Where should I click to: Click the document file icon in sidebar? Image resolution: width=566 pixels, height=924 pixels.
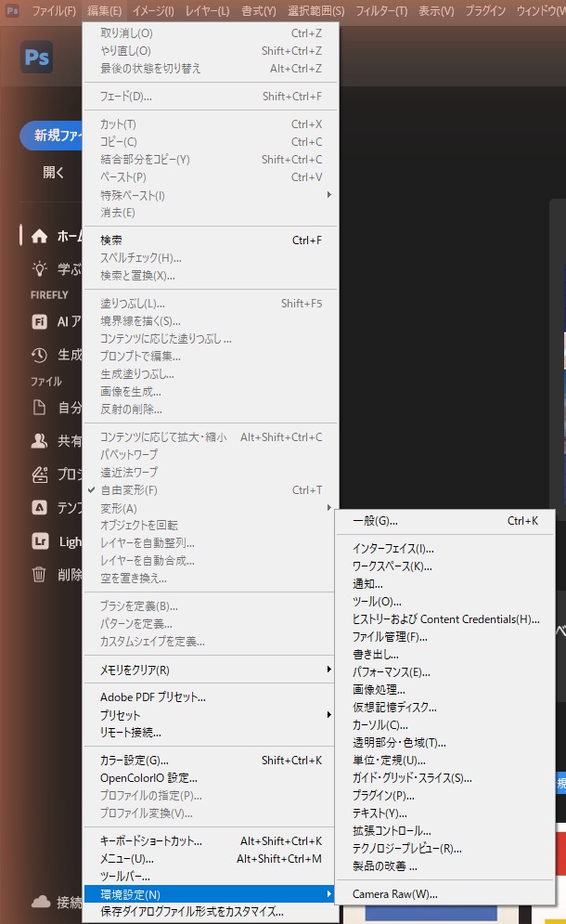(x=40, y=407)
